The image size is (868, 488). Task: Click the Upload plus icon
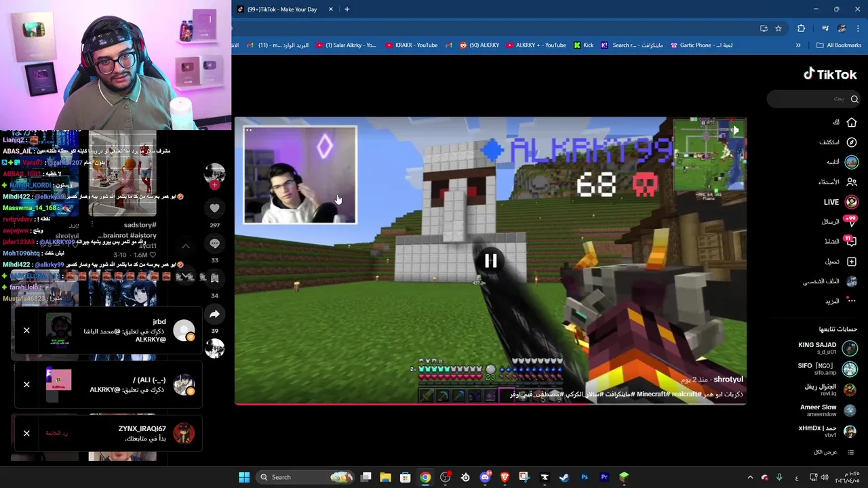[852, 262]
